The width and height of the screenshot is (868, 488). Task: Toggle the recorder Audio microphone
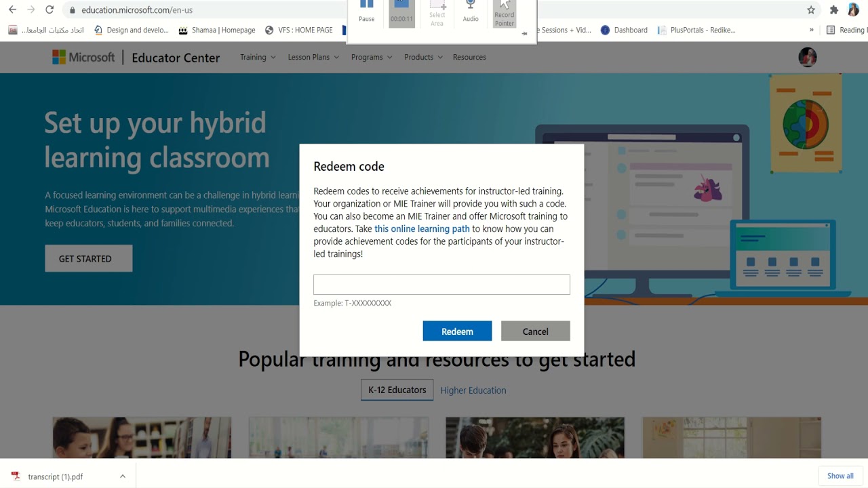click(x=471, y=12)
